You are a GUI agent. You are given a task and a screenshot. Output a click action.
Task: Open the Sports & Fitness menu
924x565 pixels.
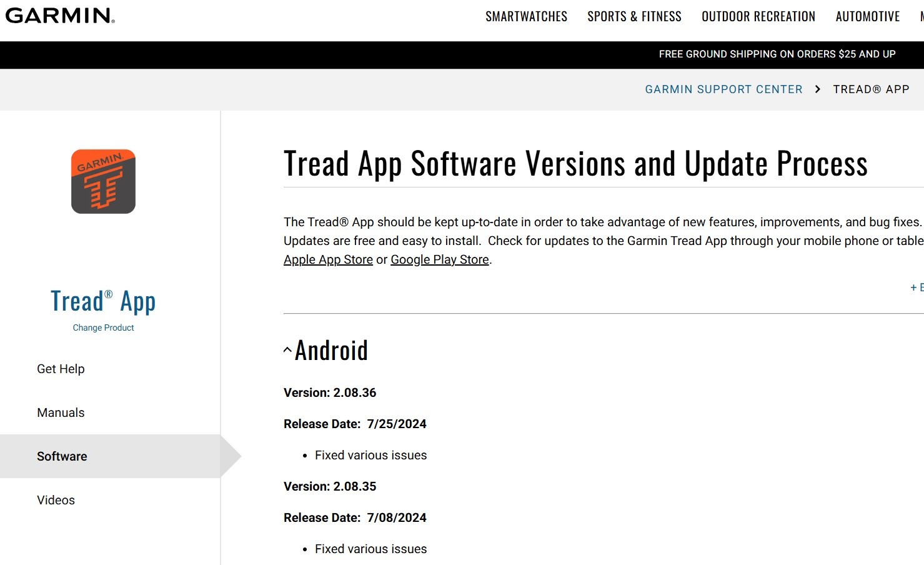(x=634, y=17)
